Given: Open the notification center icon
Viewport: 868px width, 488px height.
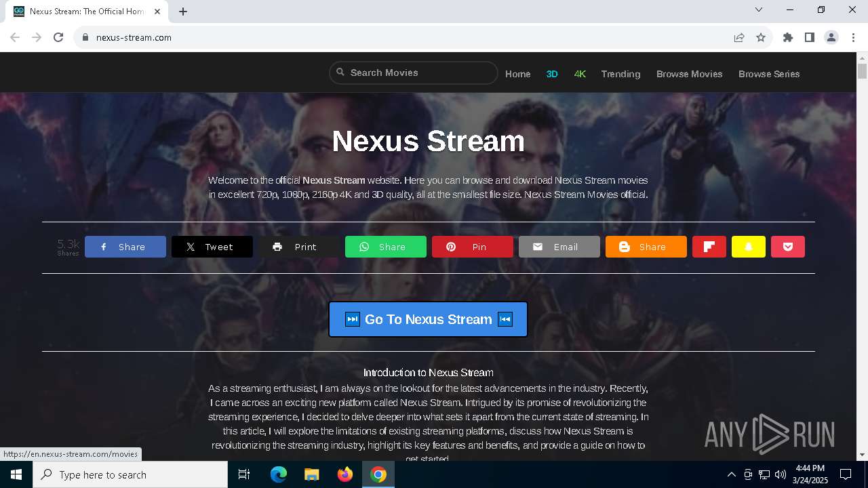Looking at the screenshot, I should (x=846, y=474).
